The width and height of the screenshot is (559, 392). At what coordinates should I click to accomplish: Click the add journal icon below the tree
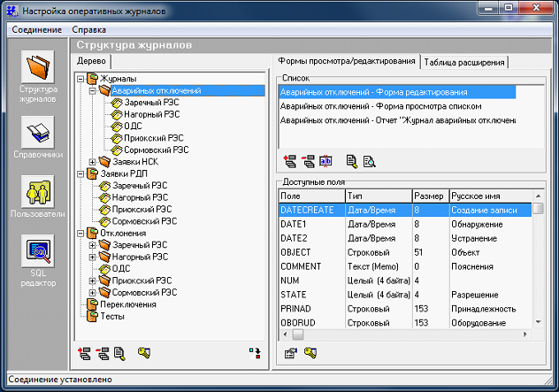pos(85,354)
